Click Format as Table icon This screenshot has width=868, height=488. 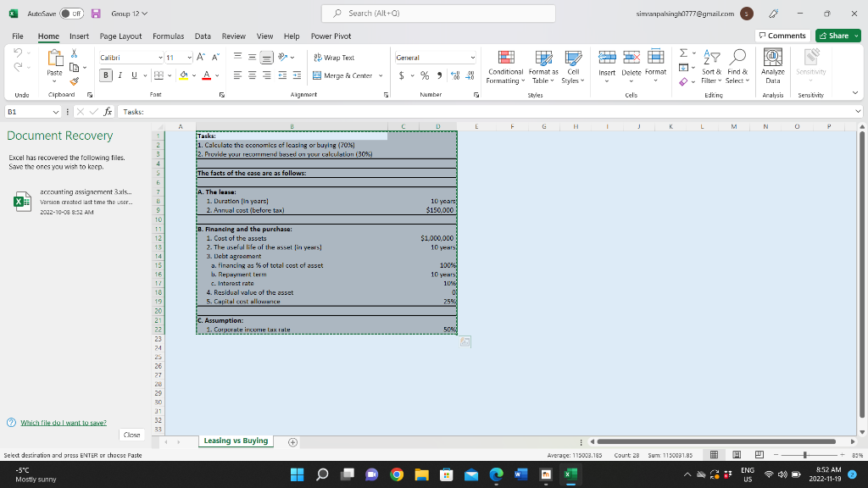543,67
